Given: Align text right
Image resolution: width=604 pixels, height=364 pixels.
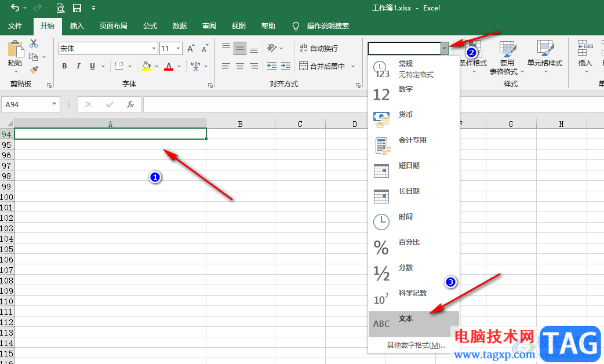Looking at the screenshot, I should 254,66.
